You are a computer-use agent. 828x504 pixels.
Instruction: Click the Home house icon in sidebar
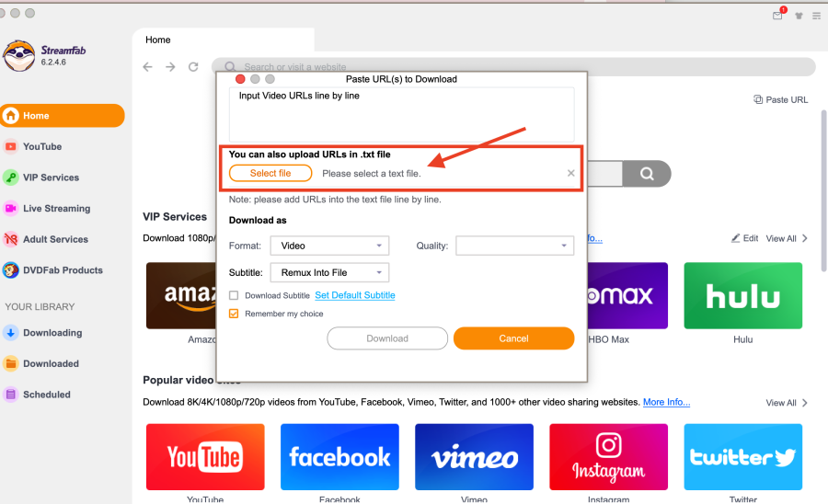pyautogui.click(x=10, y=116)
